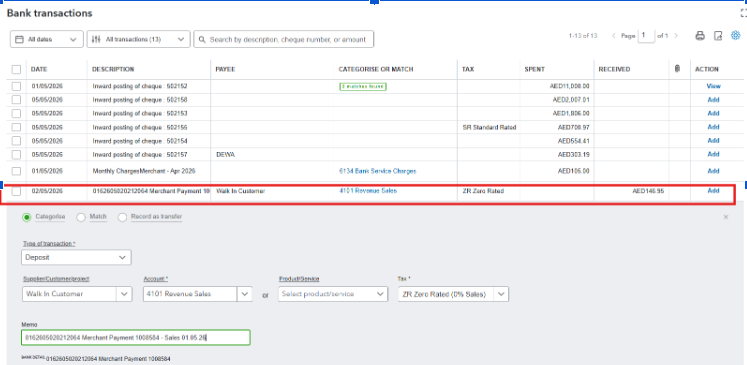747x365 pixels.
Task: Open the All transactions (13) dropdown
Action: [139, 40]
